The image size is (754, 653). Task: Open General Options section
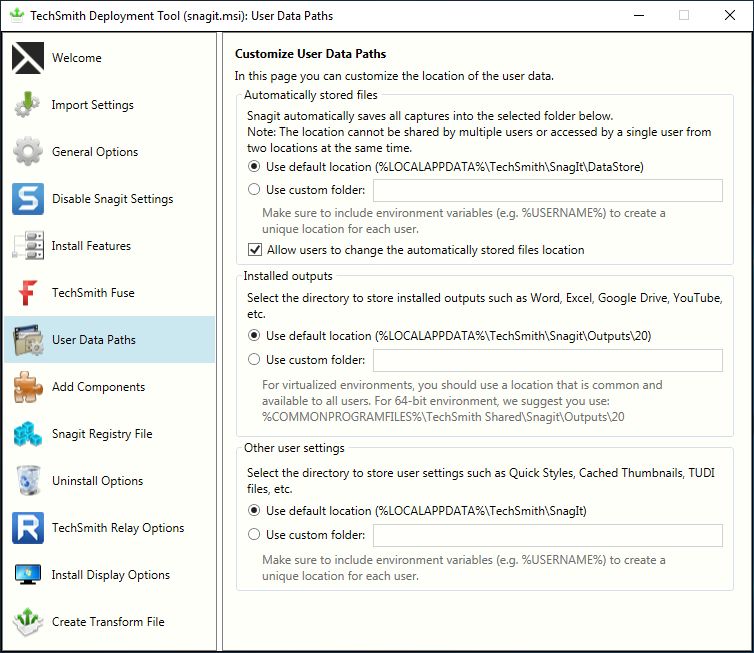(x=110, y=151)
